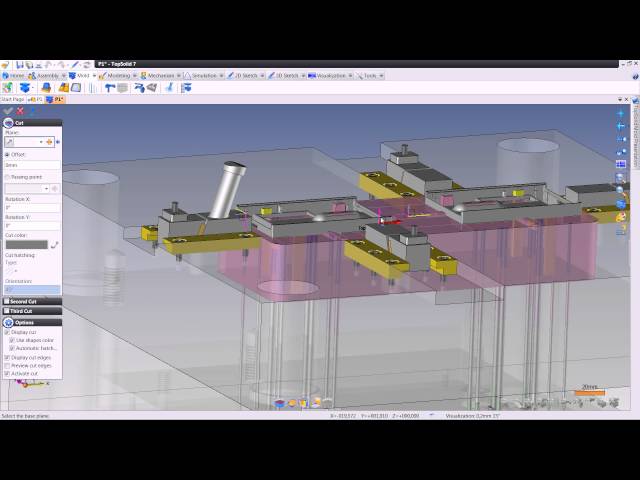Click the green checkmark to validate cut

point(8,111)
